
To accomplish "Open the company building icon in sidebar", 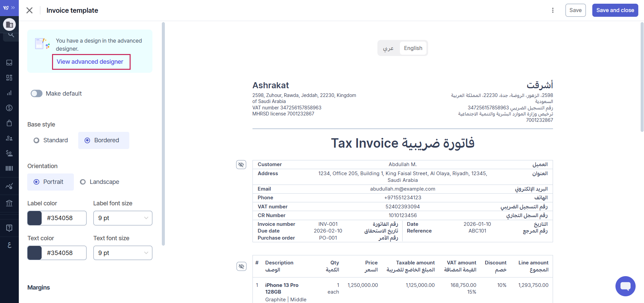I will tap(9, 24).
